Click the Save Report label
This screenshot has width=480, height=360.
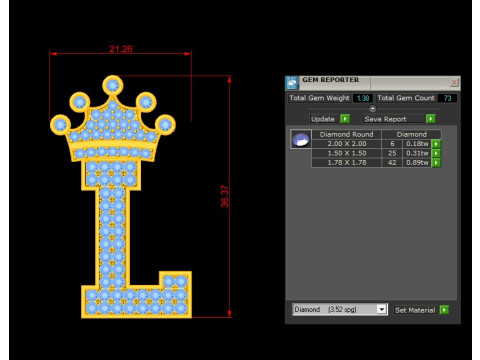coord(385,119)
